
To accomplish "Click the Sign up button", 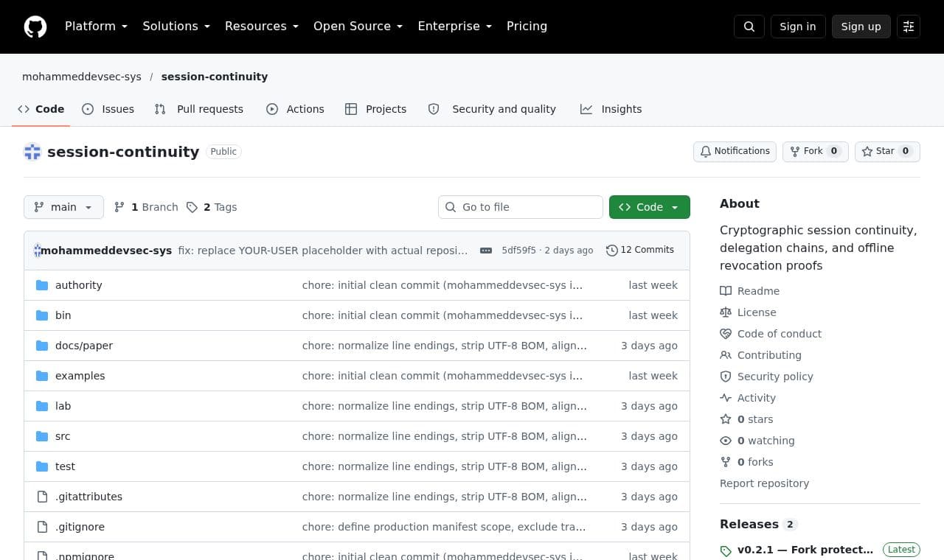I will (x=861, y=27).
